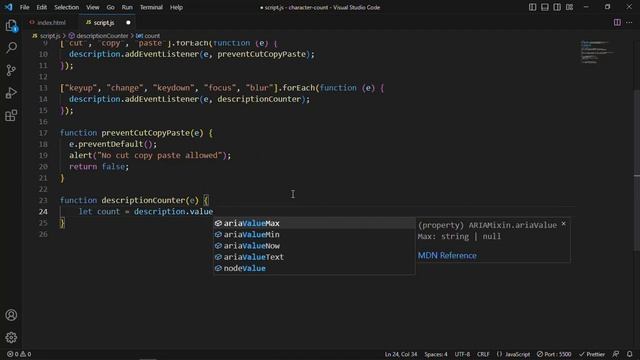This screenshot has width=640, height=360.
Task: Open the Manage gear icon
Action: click(11, 338)
